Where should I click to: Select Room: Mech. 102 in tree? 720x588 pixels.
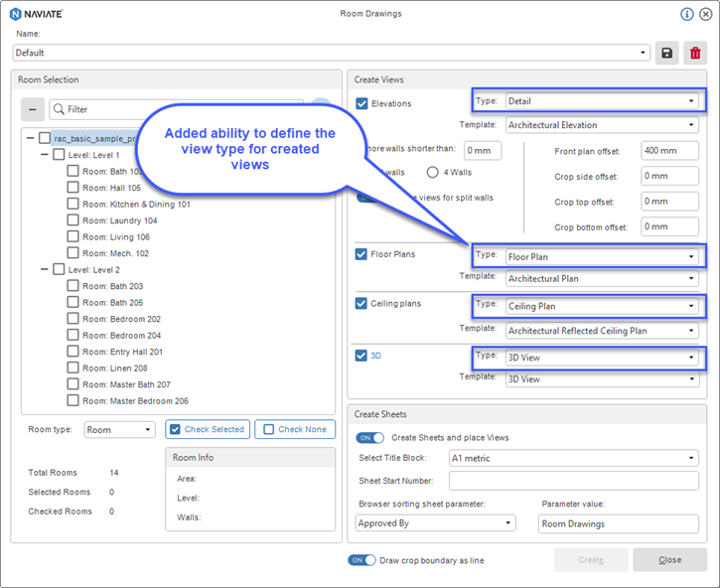tap(116, 253)
